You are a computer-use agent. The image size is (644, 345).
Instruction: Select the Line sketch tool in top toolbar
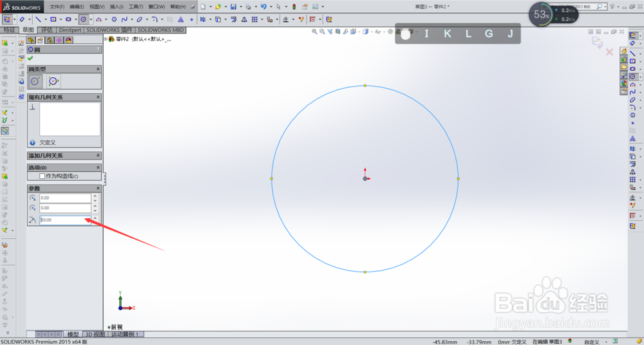click(38, 19)
